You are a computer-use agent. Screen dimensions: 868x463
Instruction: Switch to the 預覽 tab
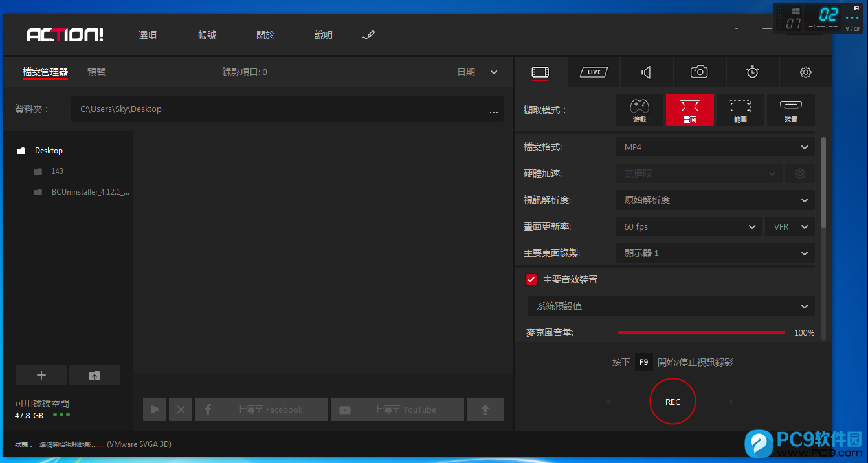[96, 72]
